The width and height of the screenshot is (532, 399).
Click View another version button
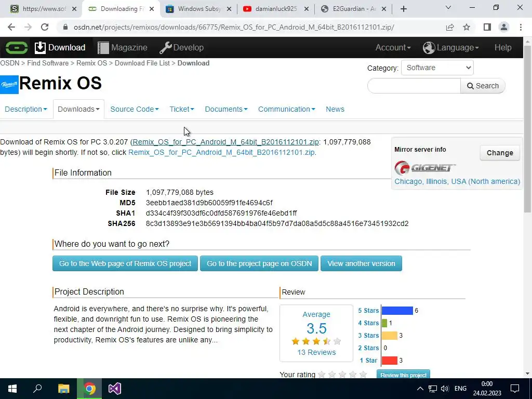pyautogui.click(x=361, y=263)
